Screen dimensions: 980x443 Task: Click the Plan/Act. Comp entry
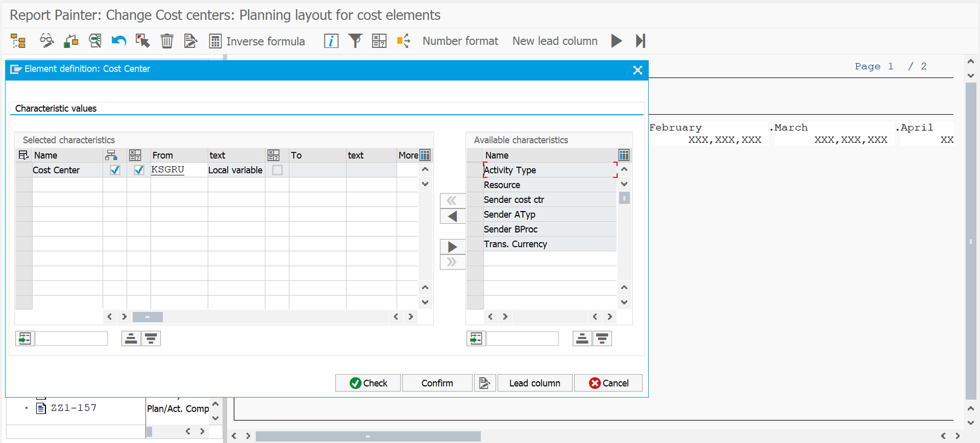click(178, 409)
